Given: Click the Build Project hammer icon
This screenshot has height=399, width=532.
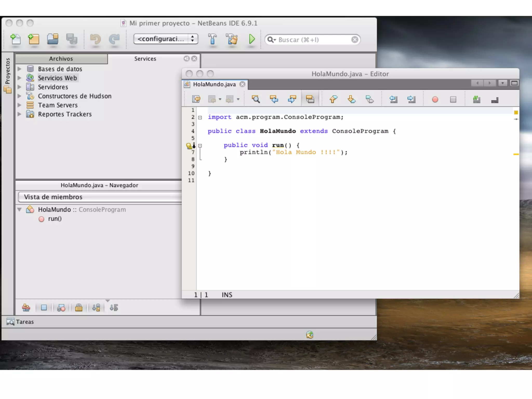Looking at the screenshot, I should (212, 39).
